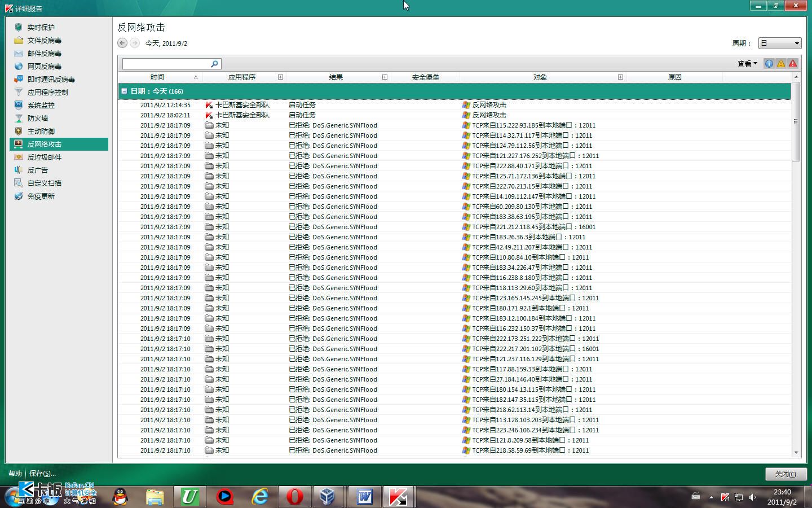The width and height of the screenshot is (812, 508).
Task: Go to 反广告 section
Action: pyautogui.click(x=38, y=170)
